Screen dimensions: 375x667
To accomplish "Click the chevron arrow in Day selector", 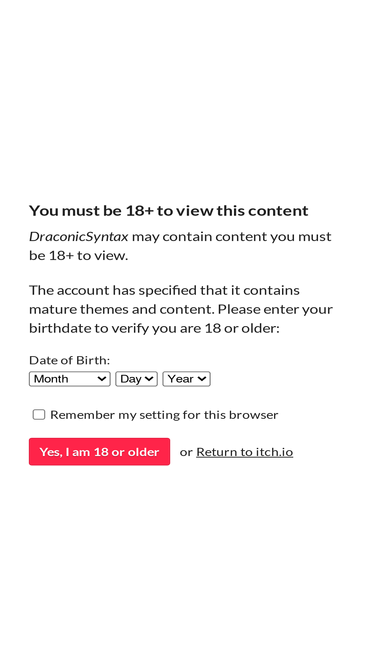I will tap(149, 379).
